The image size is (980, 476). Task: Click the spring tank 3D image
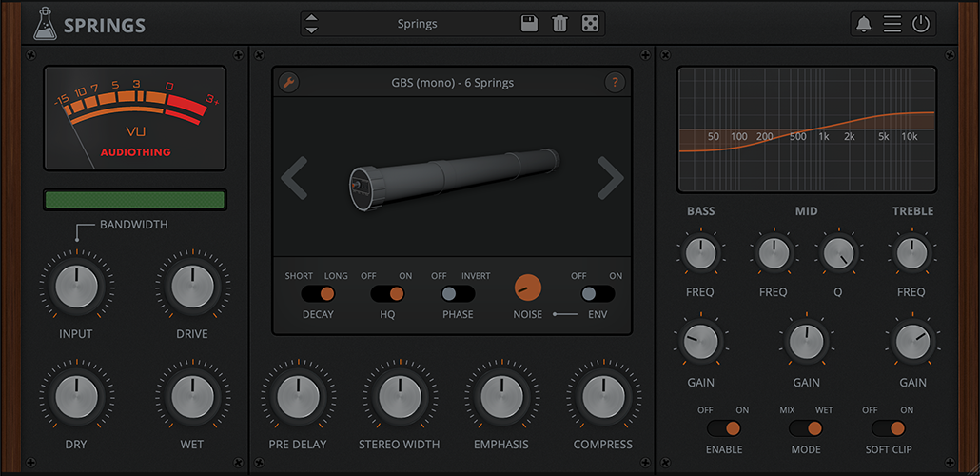pos(454,181)
